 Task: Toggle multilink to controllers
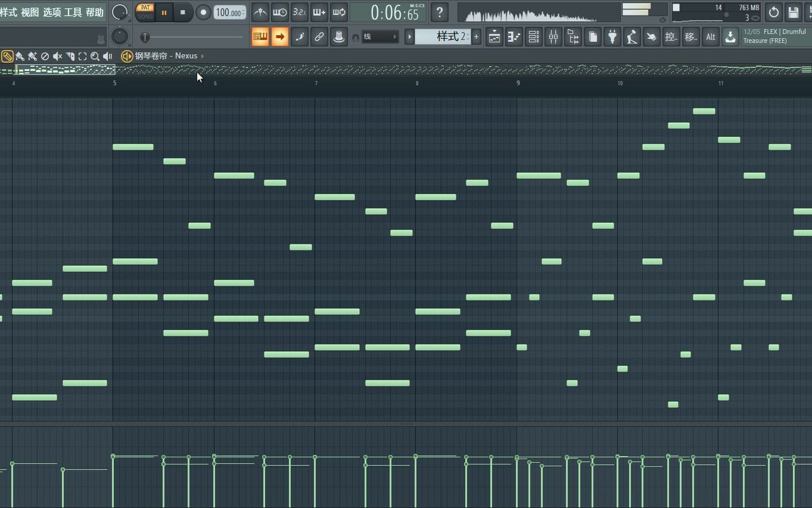click(339, 37)
